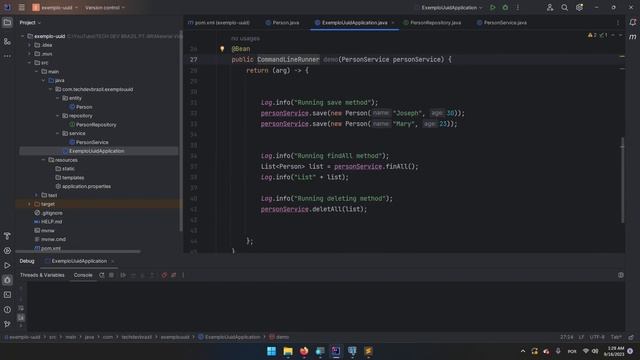This screenshot has width=640, height=360.
Task: Open Search Everywhere magnifier
Action: [x=564, y=7]
